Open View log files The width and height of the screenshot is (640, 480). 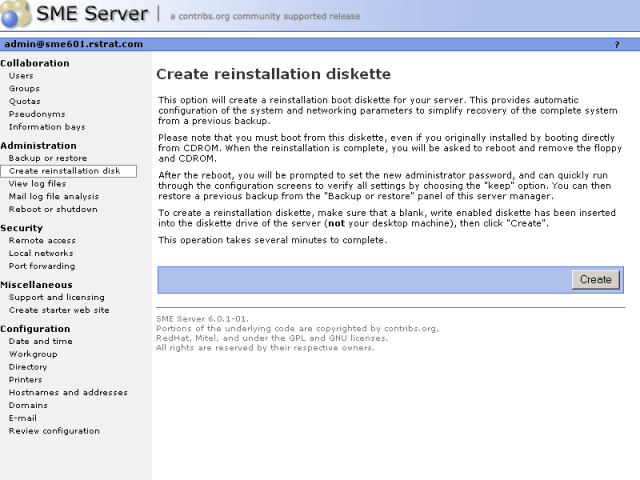(38, 184)
